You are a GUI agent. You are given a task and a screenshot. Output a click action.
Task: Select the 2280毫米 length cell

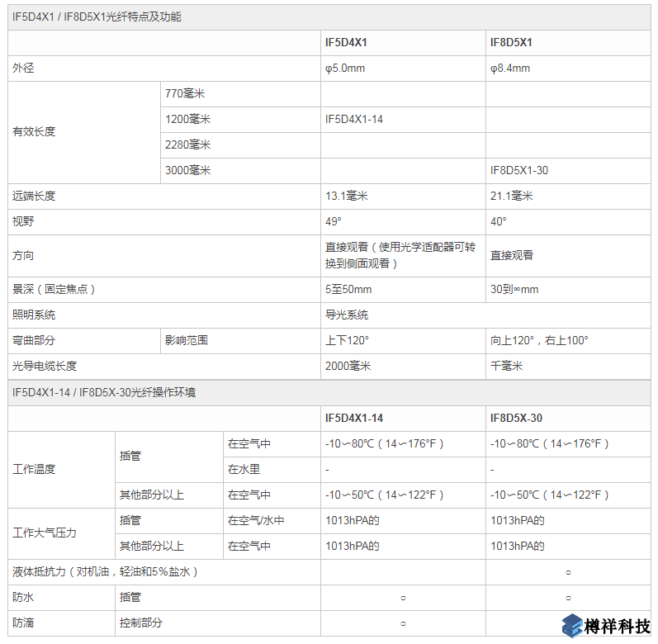pos(187,144)
